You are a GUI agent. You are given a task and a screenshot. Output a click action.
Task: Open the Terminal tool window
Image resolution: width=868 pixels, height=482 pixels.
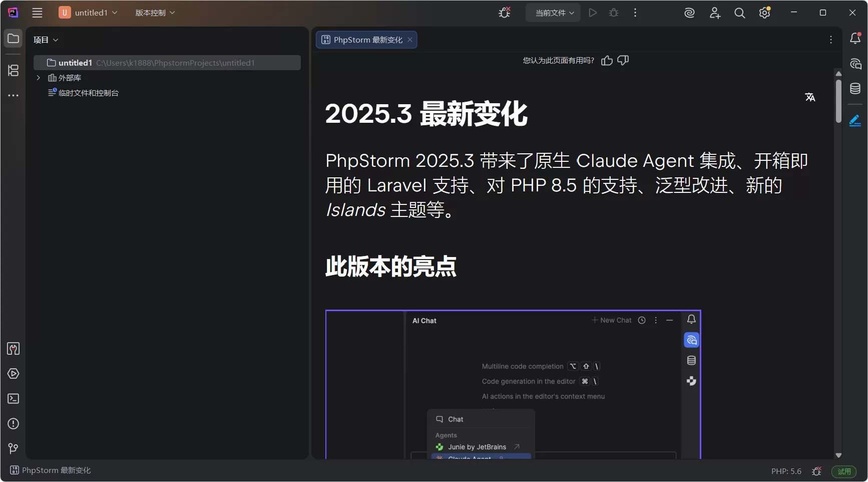[13, 398]
